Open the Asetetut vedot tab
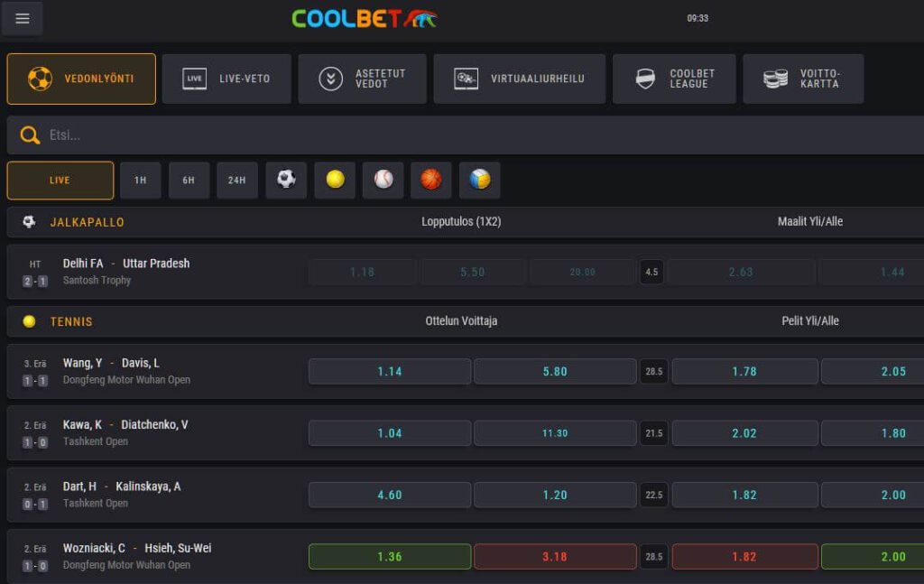 pos(363,79)
